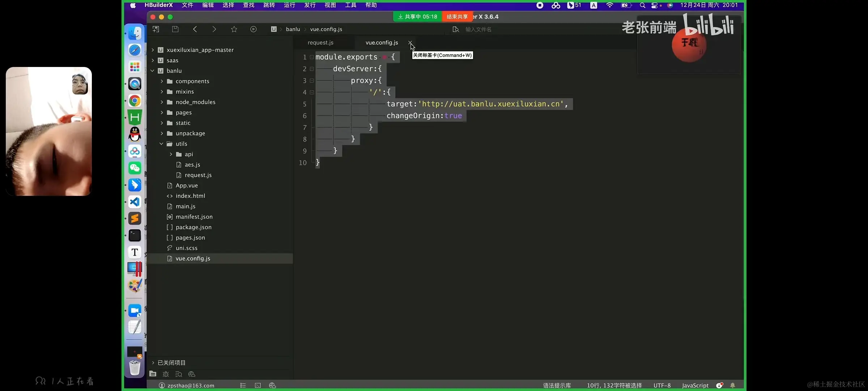Open the debug bug panel icon

166,374
